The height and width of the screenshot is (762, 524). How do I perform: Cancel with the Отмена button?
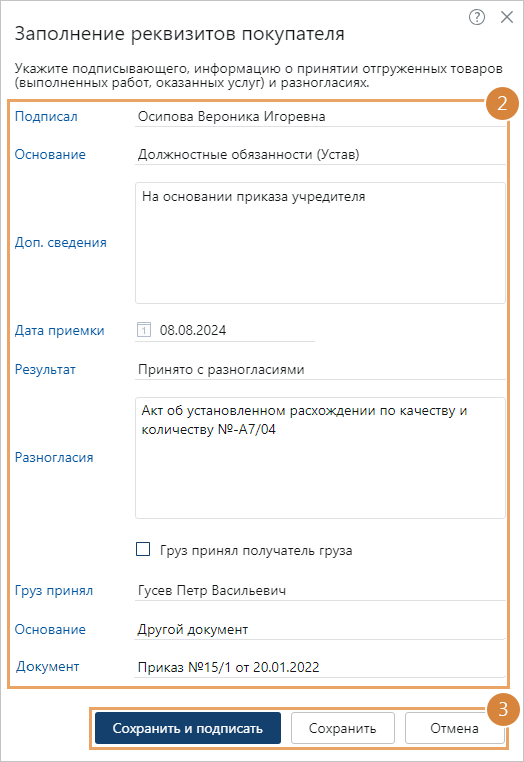click(454, 728)
